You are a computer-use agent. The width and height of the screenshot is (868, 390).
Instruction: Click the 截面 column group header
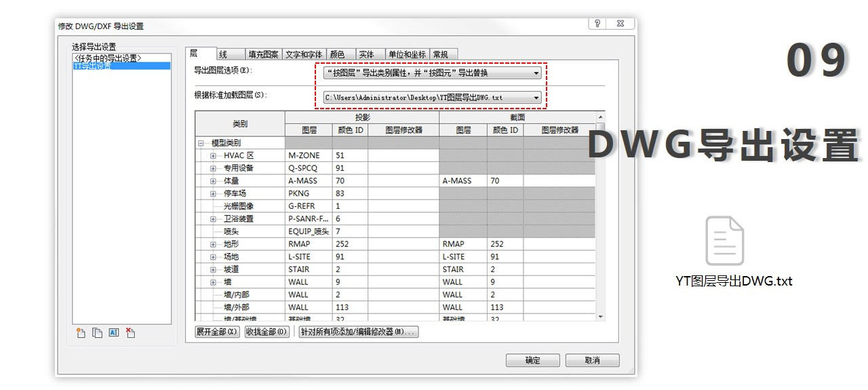pos(517,117)
